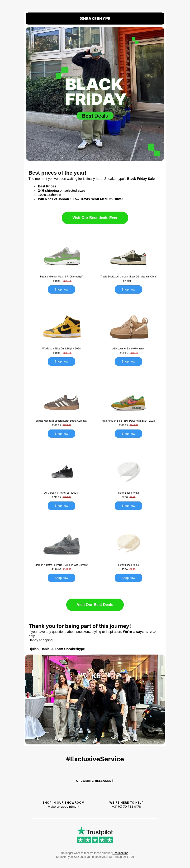
Task: Open the Trustpilot logo
Action: click(x=95, y=832)
